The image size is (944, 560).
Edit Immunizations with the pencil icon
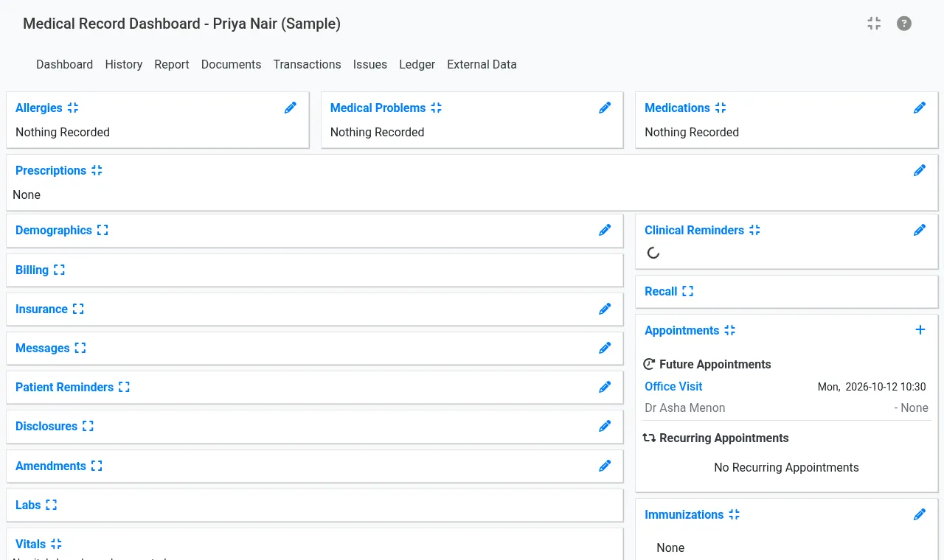click(920, 514)
